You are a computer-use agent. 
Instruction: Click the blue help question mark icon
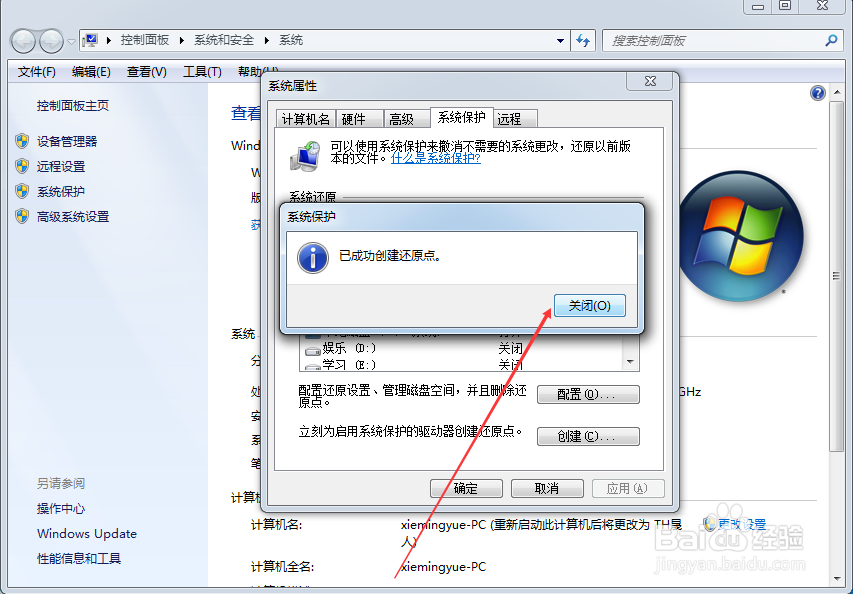(818, 93)
